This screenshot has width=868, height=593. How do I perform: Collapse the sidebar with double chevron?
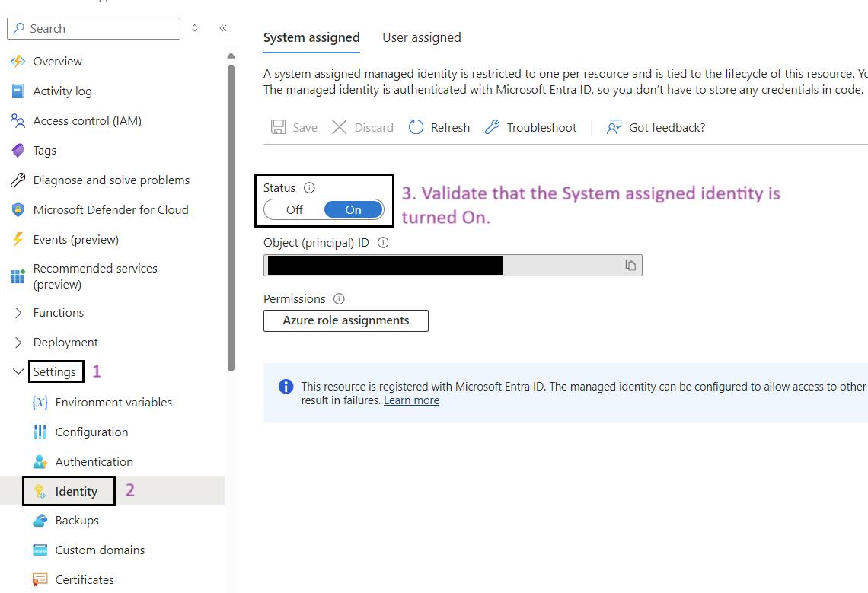(223, 28)
